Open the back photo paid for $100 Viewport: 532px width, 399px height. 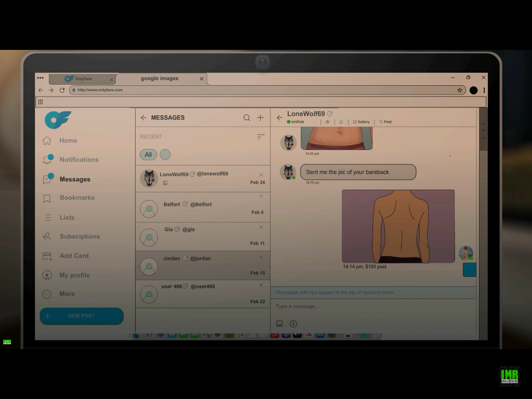[398, 227]
